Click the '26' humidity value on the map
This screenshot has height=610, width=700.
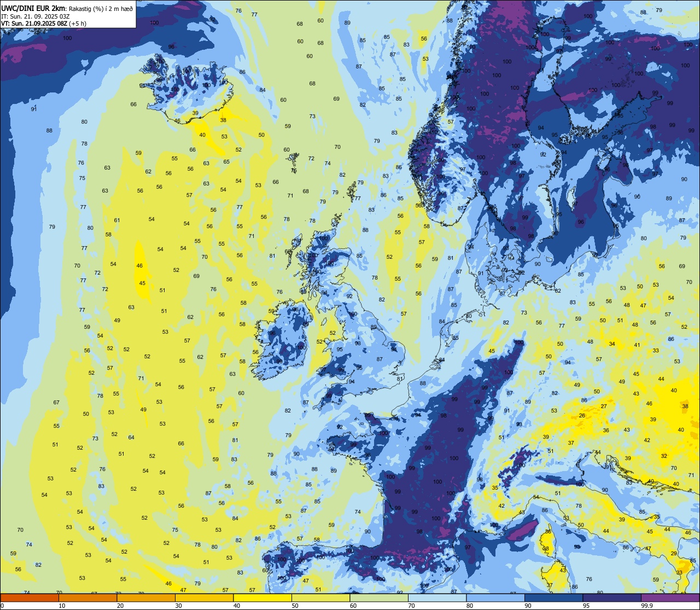(x=582, y=416)
